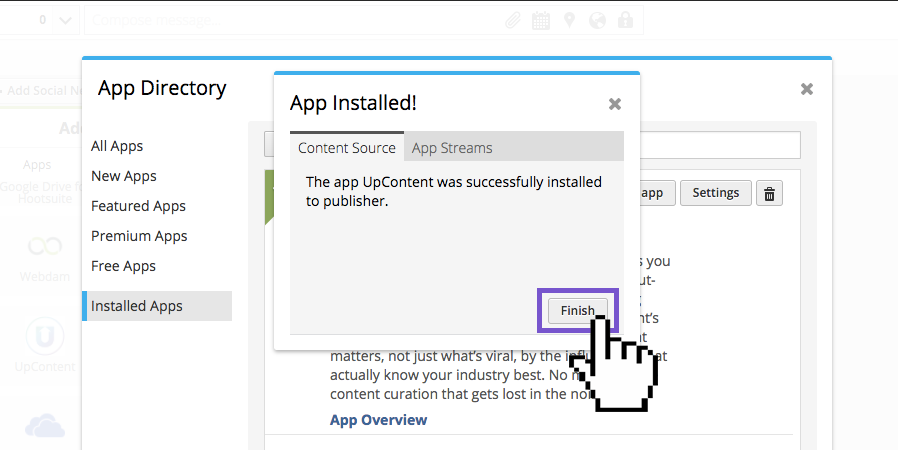This screenshot has width=898, height=450.
Task: Click the globe targeting icon
Action: (x=597, y=21)
